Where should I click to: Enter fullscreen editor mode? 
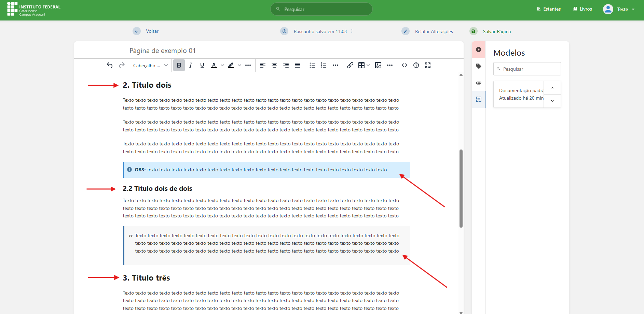[x=427, y=65]
